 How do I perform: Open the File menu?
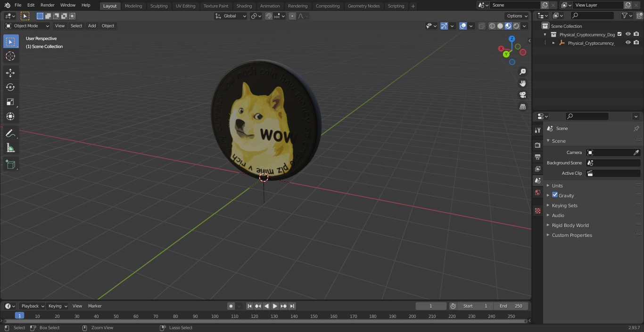click(x=18, y=5)
